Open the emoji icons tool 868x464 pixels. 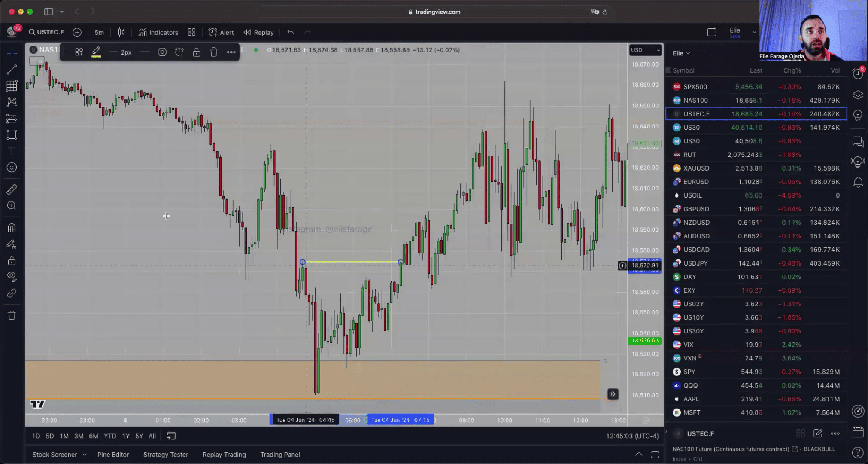click(12, 168)
